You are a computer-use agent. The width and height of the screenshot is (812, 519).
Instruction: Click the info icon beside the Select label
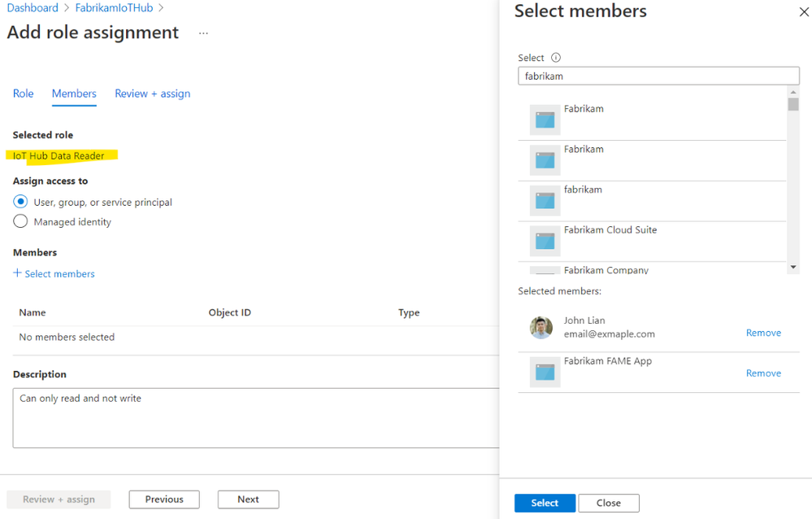coord(556,58)
